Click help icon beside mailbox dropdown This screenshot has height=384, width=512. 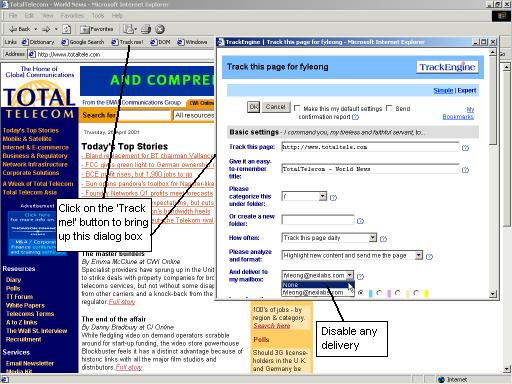(x=360, y=276)
